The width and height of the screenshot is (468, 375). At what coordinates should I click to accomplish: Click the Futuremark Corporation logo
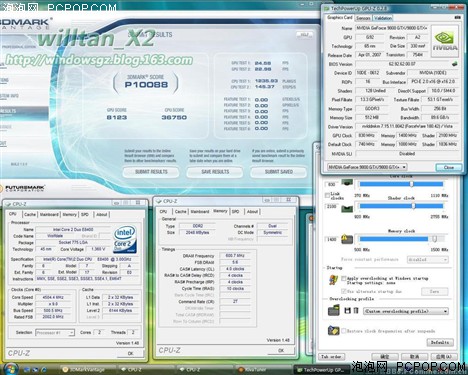pyautogui.click(x=23, y=188)
